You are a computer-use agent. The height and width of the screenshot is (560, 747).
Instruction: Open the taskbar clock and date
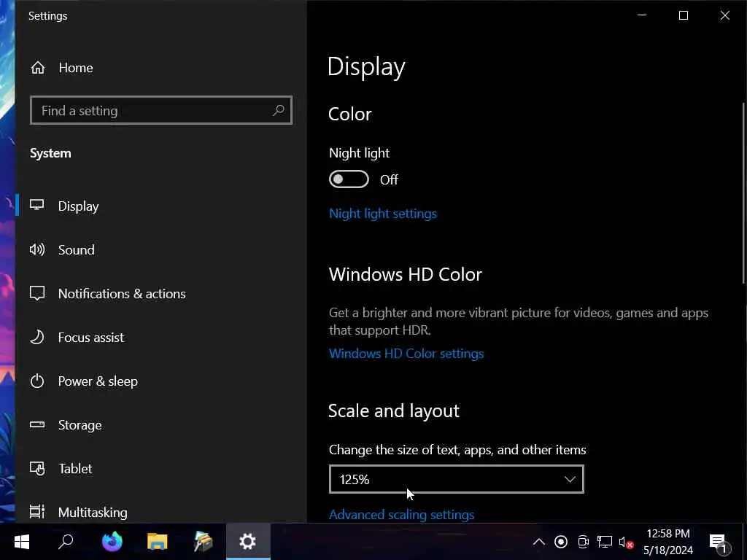[668, 542]
